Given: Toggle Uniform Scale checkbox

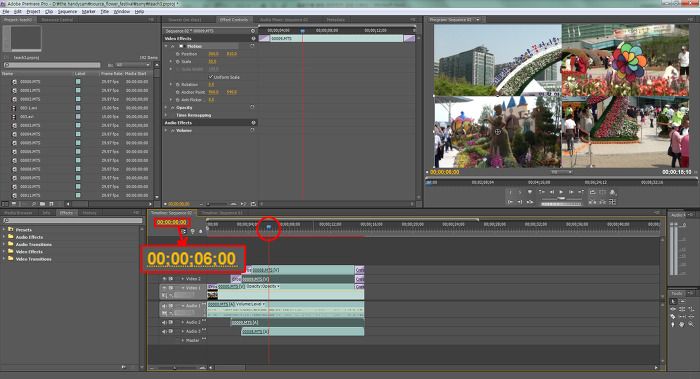Looking at the screenshot, I should [211, 77].
